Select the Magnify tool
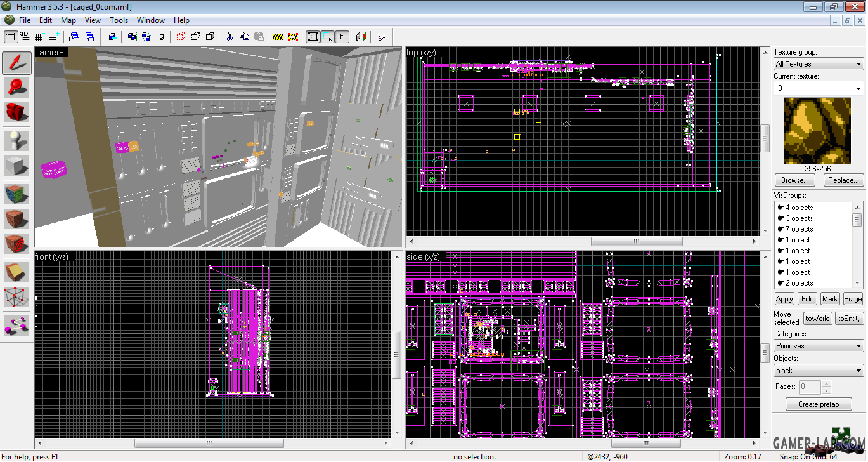 (x=17, y=87)
